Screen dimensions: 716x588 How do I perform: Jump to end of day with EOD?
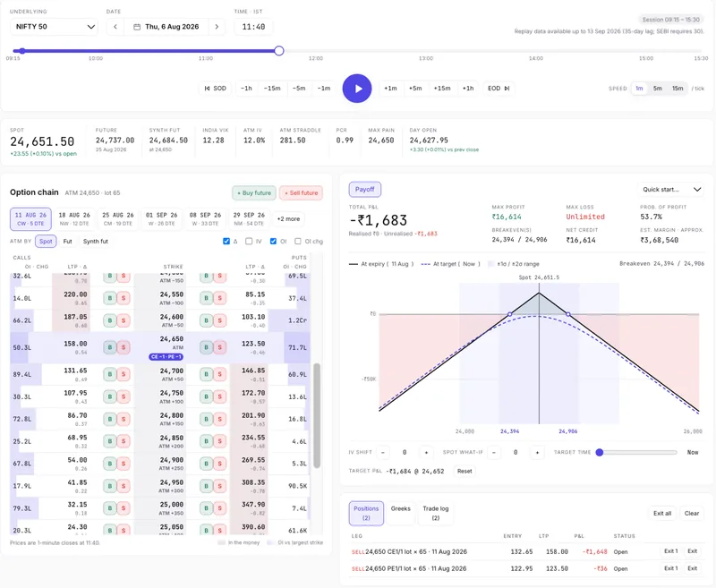pyautogui.click(x=499, y=88)
